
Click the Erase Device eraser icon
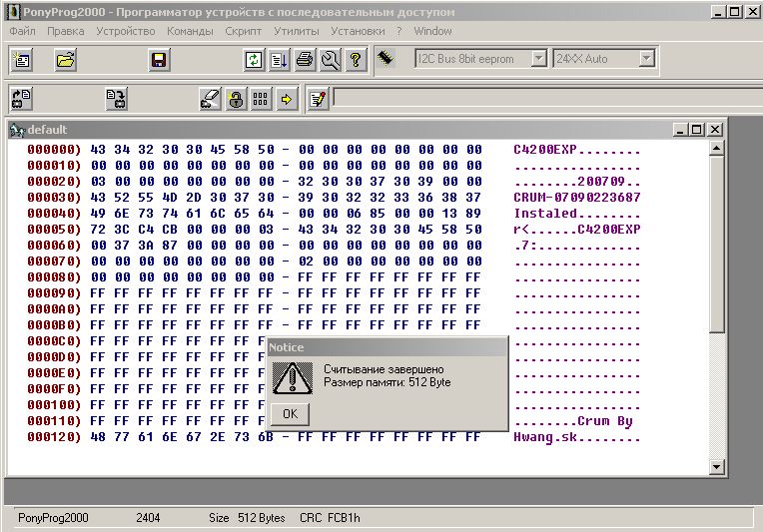[x=210, y=99]
